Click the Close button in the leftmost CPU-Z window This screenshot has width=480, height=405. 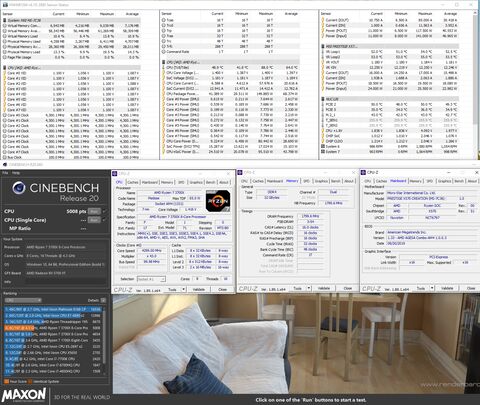(x=222, y=289)
